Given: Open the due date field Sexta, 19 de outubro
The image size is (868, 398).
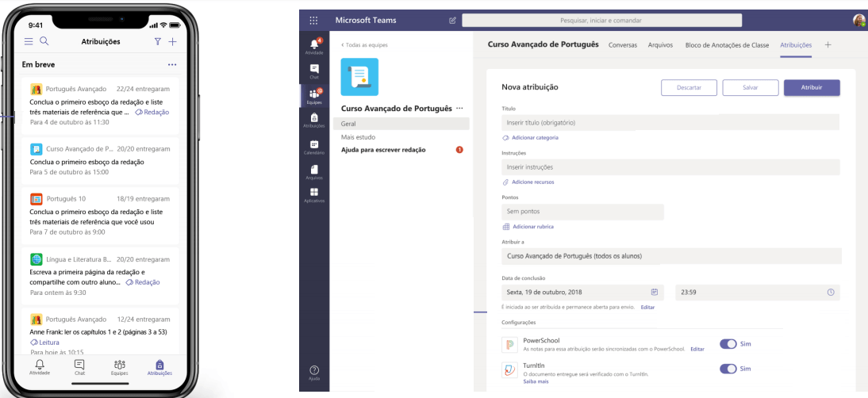Looking at the screenshot, I should tap(582, 293).
